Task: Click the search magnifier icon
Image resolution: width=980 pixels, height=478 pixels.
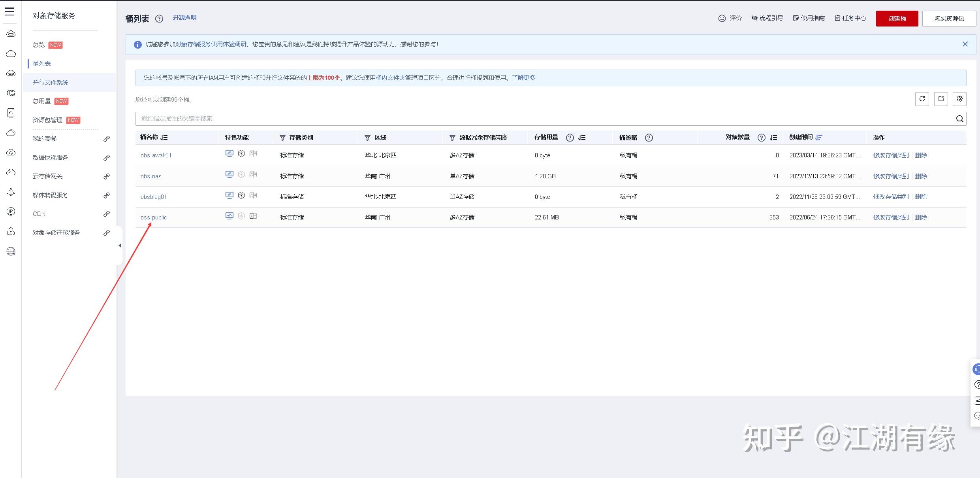Action: click(959, 119)
